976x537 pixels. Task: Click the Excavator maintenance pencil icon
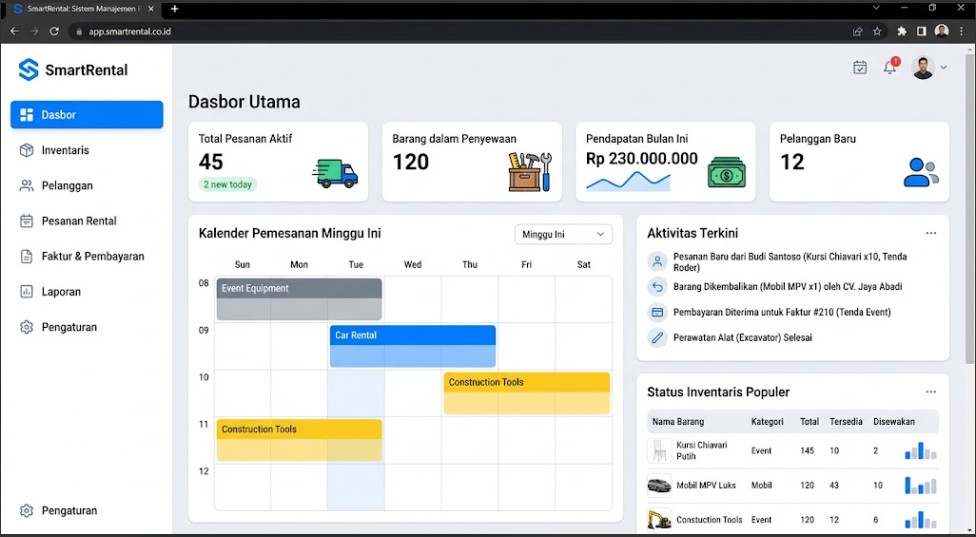(657, 338)
